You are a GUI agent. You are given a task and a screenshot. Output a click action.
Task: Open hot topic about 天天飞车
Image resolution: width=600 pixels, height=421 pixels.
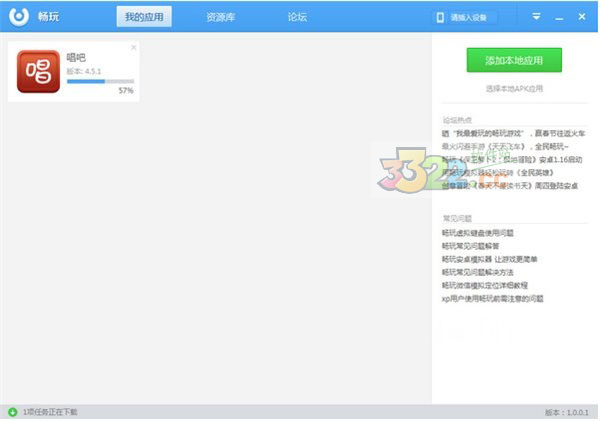(505, 147)
